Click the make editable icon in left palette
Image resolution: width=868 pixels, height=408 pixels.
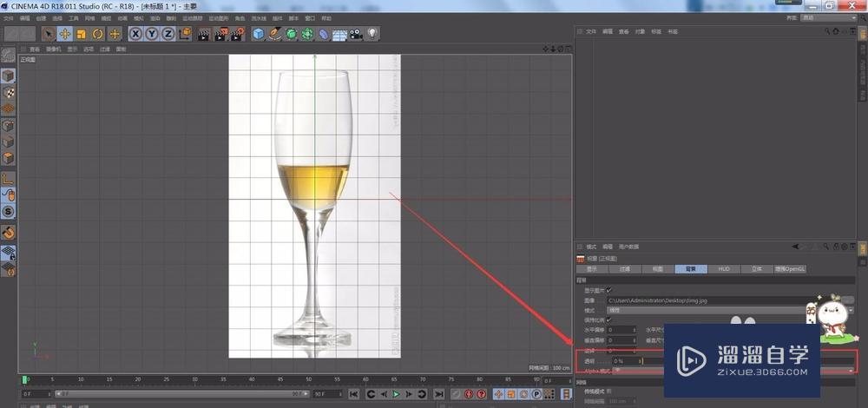click(8, 56)
